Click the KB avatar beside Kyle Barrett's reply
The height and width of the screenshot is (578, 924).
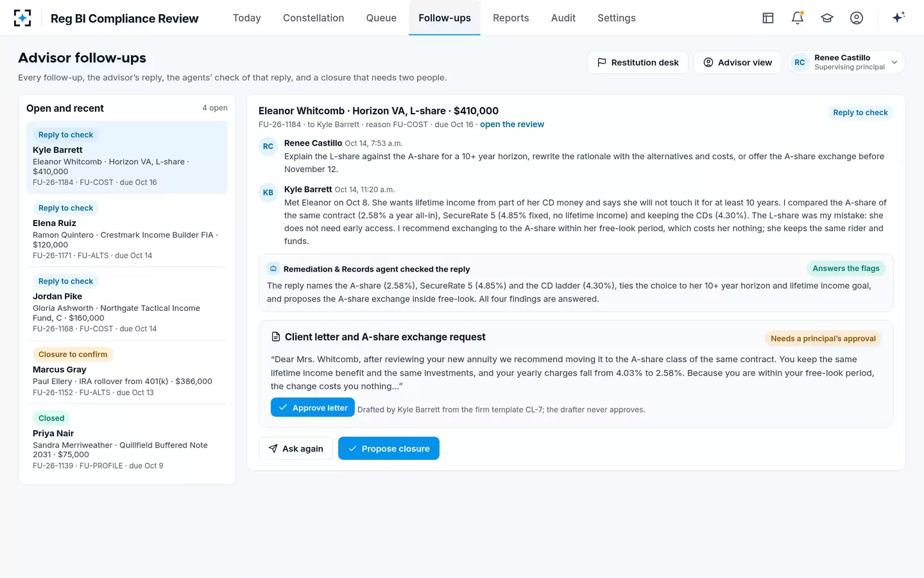coord(268,193)
